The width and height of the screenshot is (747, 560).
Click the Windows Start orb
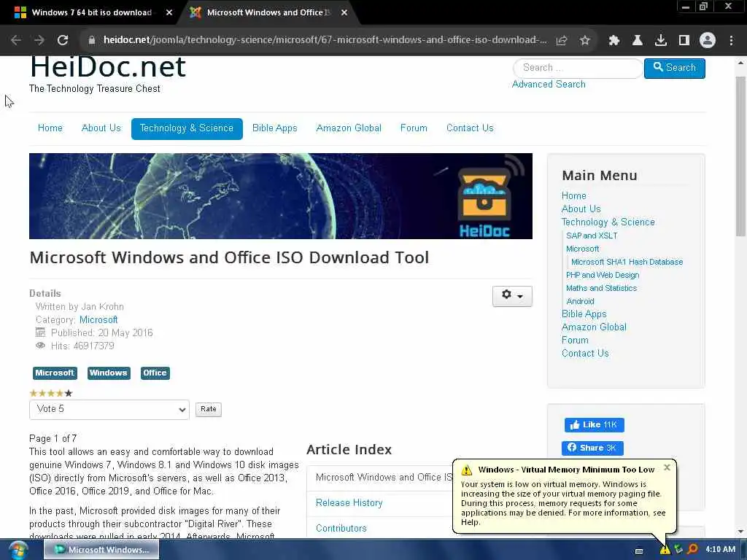click(18, 550)
